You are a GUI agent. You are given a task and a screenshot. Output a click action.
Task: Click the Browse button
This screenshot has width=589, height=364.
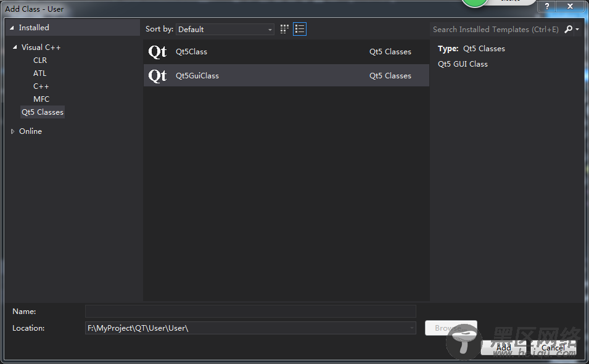point(451,328)
